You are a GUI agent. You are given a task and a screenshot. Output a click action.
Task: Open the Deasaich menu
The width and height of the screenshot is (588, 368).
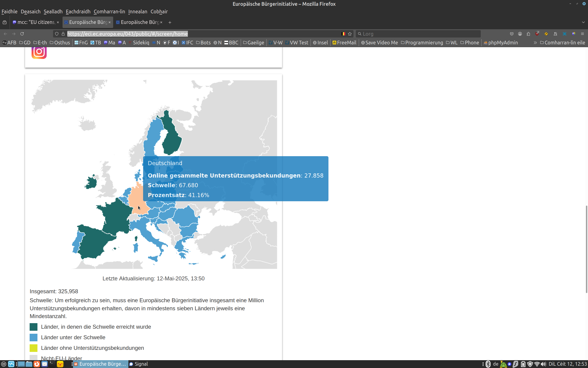[x=31, y=11]
